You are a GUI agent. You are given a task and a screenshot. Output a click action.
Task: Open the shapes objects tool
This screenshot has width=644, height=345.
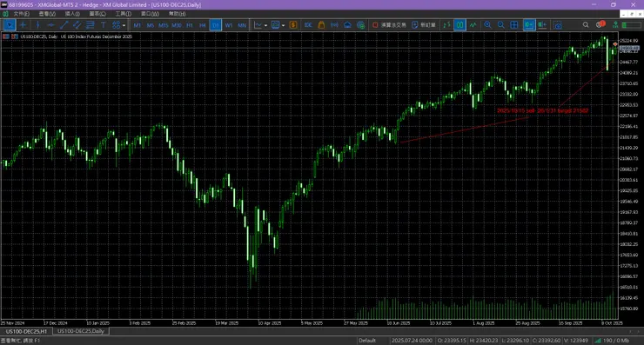(x=116, y=25)
